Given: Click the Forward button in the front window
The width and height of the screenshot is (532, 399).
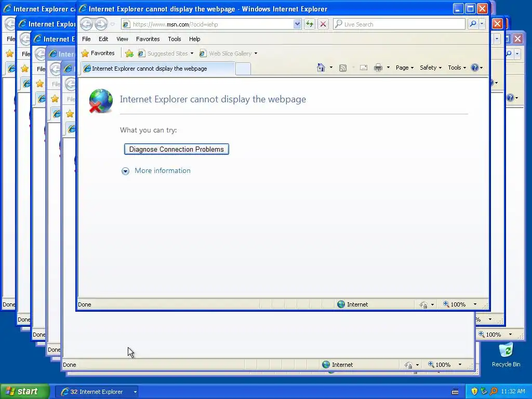Looking at the screenshot, I should pos(101,24).
